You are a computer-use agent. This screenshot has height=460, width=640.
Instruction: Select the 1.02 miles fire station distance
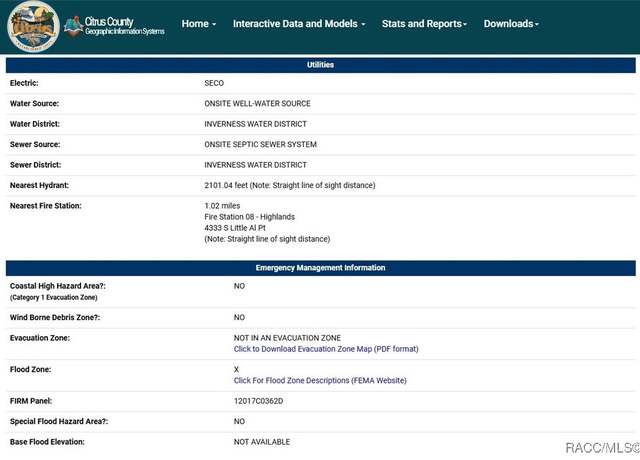pos(222,206)
